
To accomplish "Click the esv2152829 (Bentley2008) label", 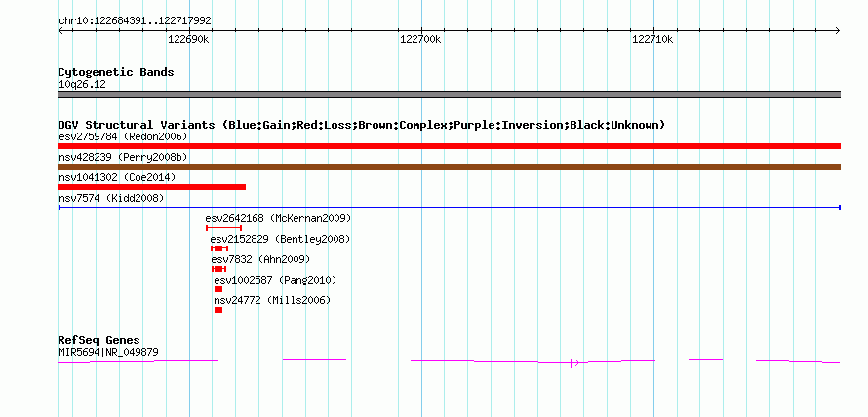I will 280,239.
